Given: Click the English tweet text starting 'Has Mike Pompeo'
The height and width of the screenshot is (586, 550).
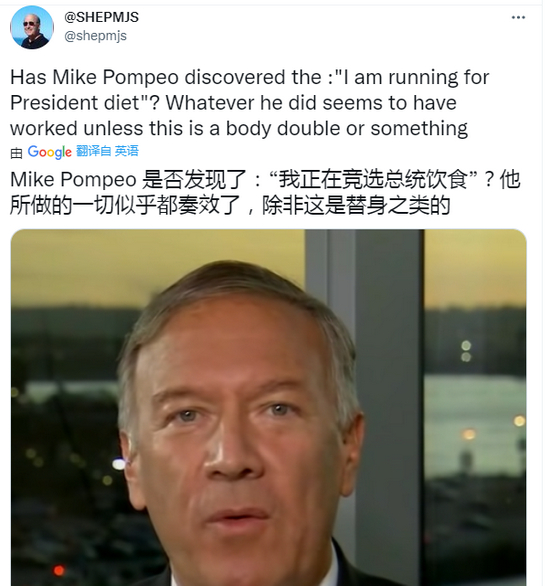Looking at the screenshot, I should 250,103.
